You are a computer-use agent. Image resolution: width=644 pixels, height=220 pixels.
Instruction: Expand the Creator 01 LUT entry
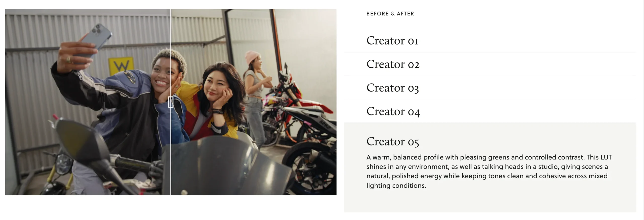click(490, 41)
